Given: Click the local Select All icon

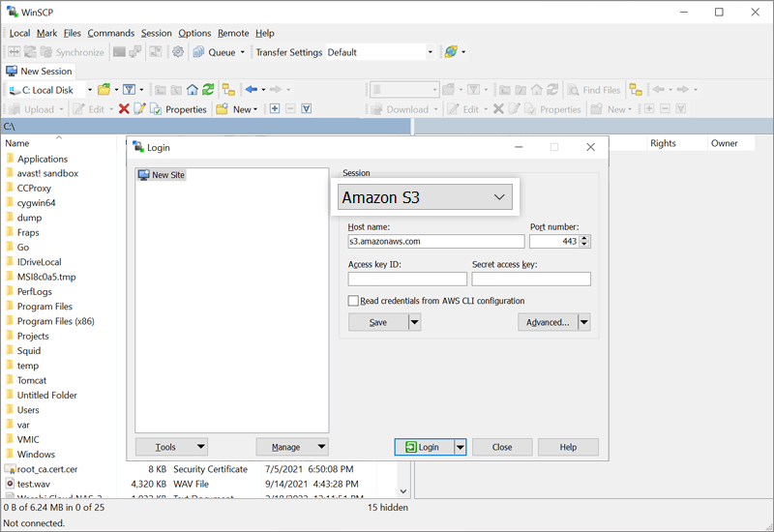Looking at the screenshot, I should [x=307, y=108].
